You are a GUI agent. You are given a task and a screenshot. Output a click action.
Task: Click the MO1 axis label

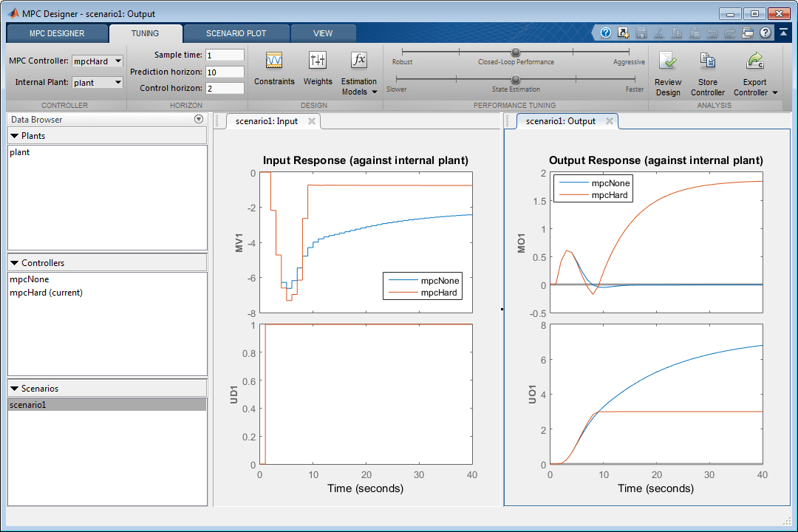tap(521, 243)
